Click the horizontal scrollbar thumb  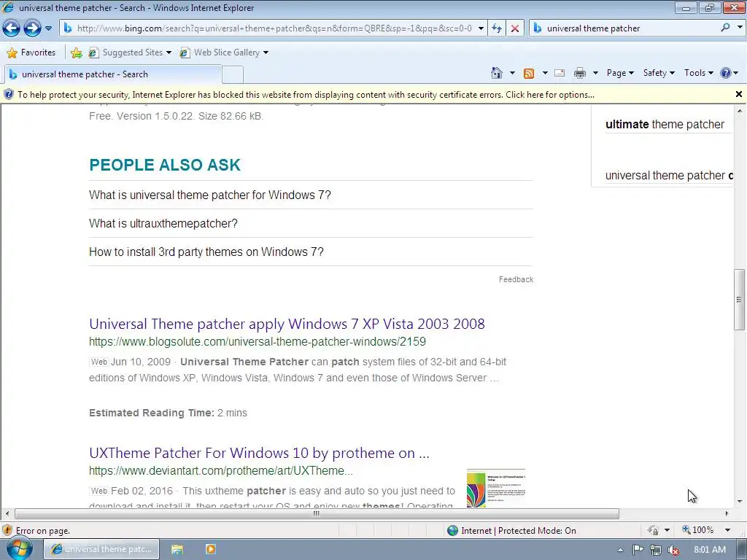pos(317,514)
